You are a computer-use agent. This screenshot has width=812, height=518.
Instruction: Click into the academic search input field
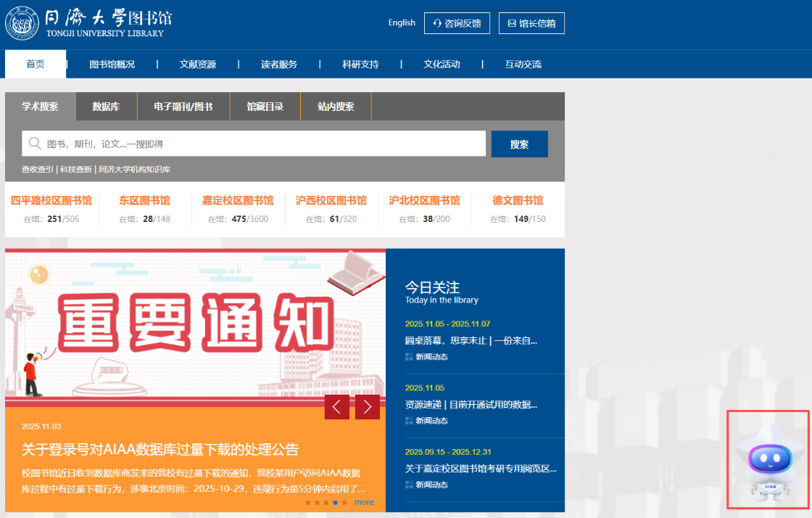tap(261, 144)
